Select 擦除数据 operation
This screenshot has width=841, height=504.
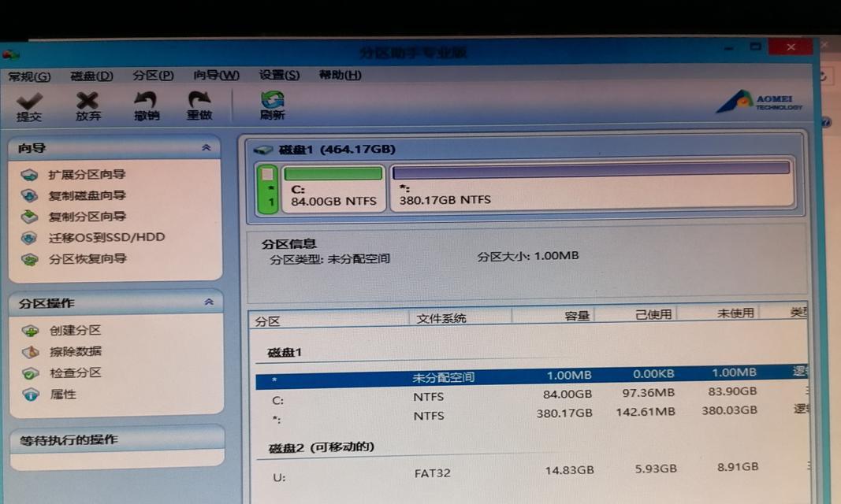75,351
